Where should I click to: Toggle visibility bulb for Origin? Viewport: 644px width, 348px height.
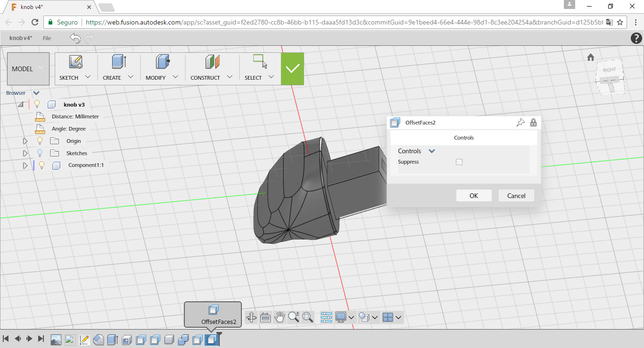(x=40, y=141)
